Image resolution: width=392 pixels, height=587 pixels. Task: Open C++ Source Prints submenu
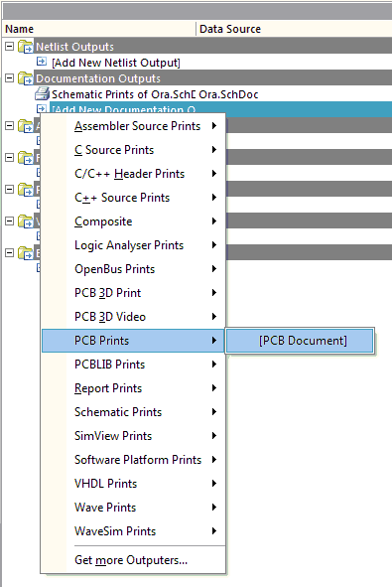click(x=134, y=198)
